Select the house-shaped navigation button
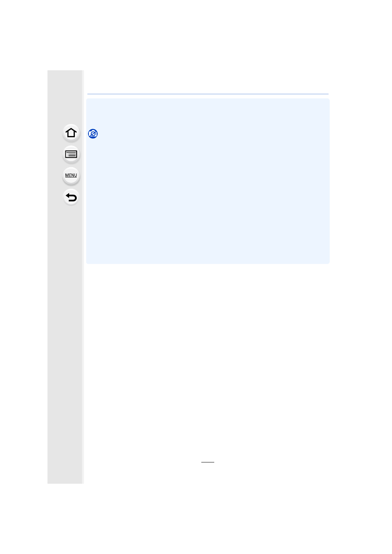This screenshot has width=392, height=554. [x=71, y=133]
